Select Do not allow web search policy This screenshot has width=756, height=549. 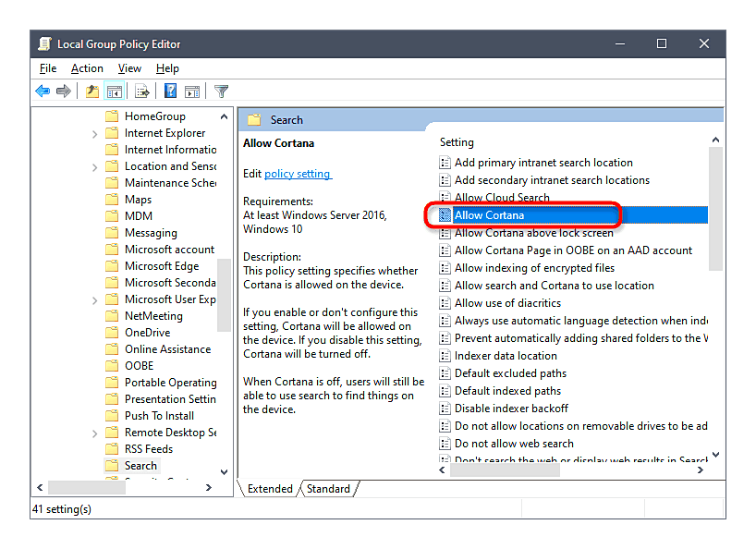click(514, 444)
